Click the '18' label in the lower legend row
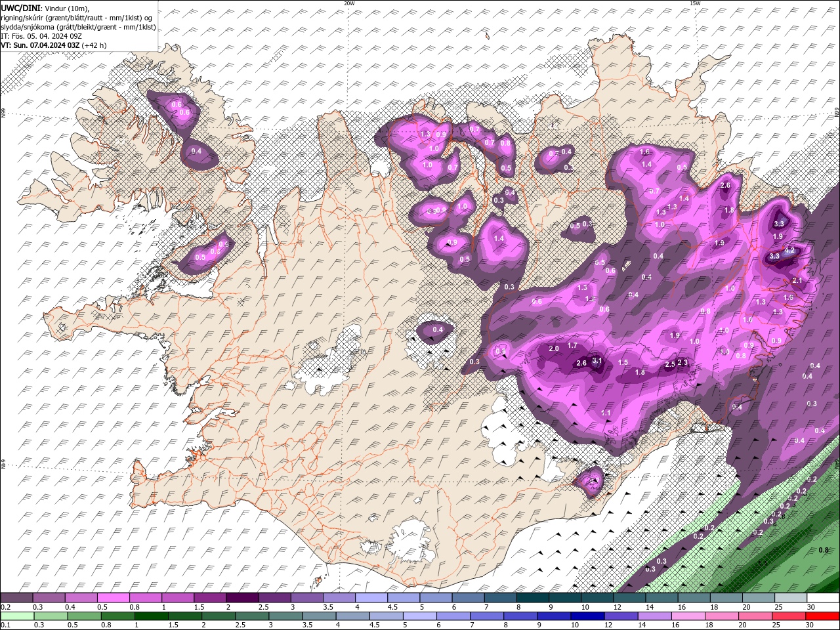The image size is (840, 630). tap(709, 625)
